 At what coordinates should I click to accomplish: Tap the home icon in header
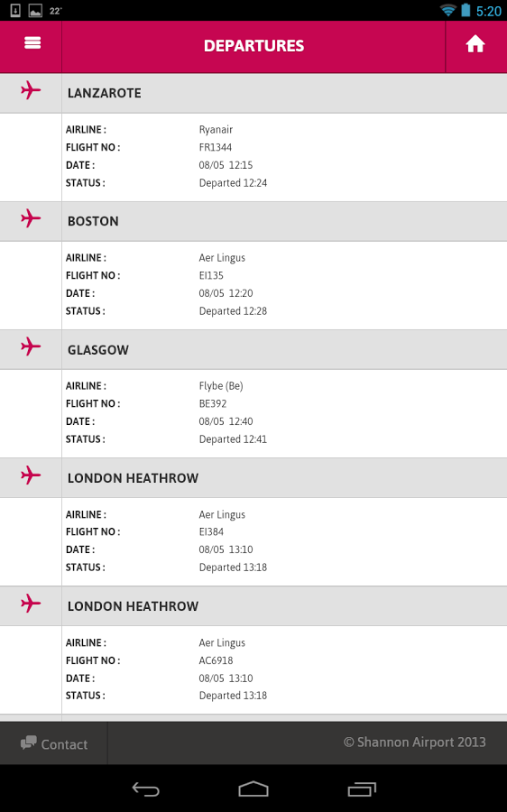click(x=475, y=44)
